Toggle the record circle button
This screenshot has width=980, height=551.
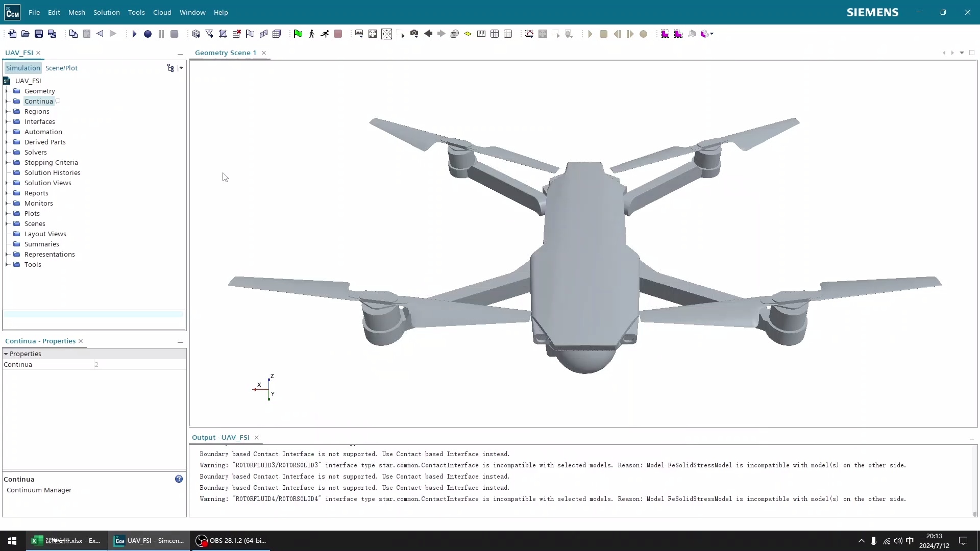148,34
